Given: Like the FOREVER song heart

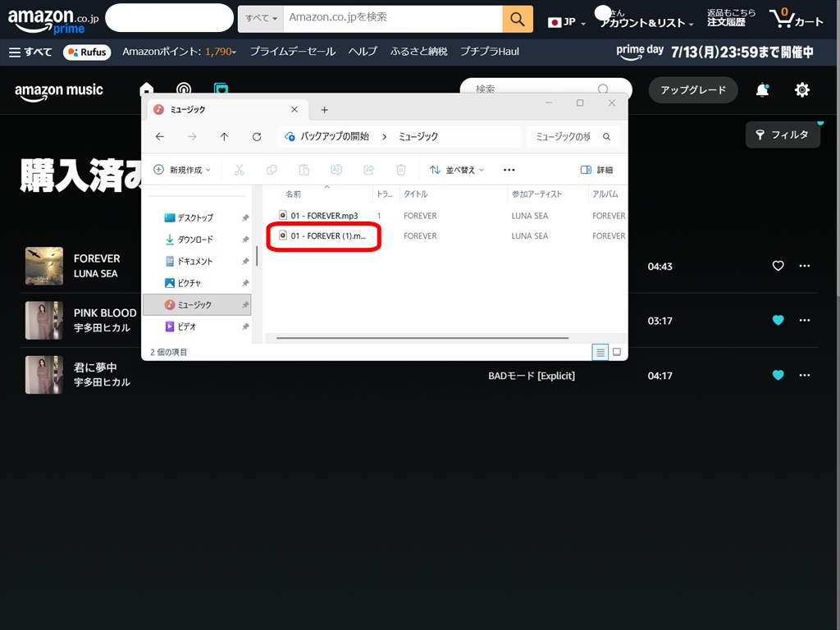Looking at the screenshot, I should coord(778,266).
